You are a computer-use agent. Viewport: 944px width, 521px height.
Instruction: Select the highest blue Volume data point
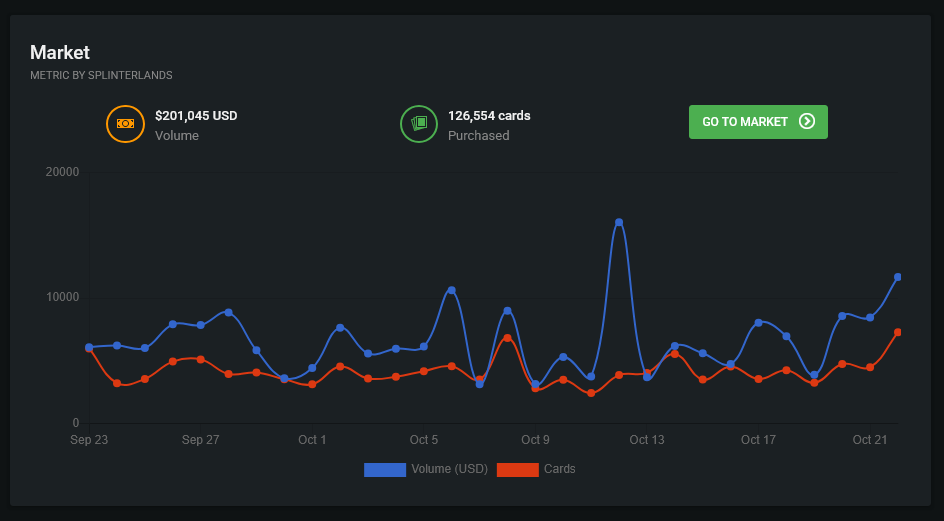click(619, 222)
